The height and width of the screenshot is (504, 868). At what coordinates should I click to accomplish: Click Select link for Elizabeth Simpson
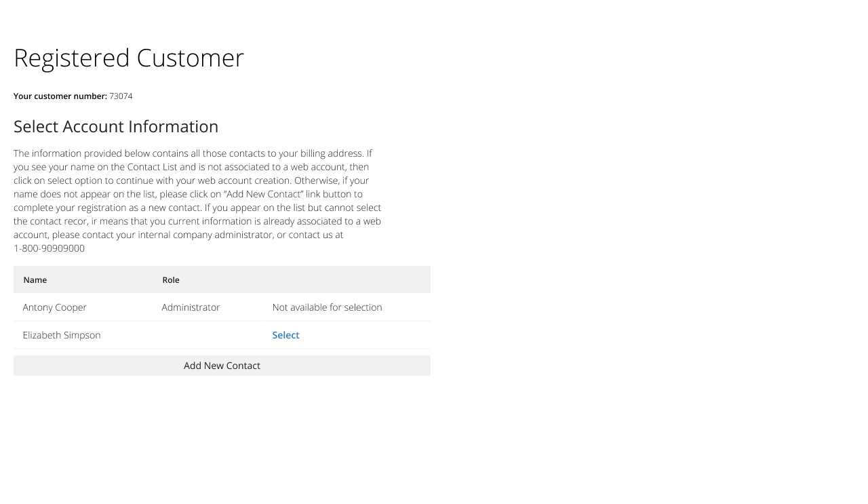(285, 335)
